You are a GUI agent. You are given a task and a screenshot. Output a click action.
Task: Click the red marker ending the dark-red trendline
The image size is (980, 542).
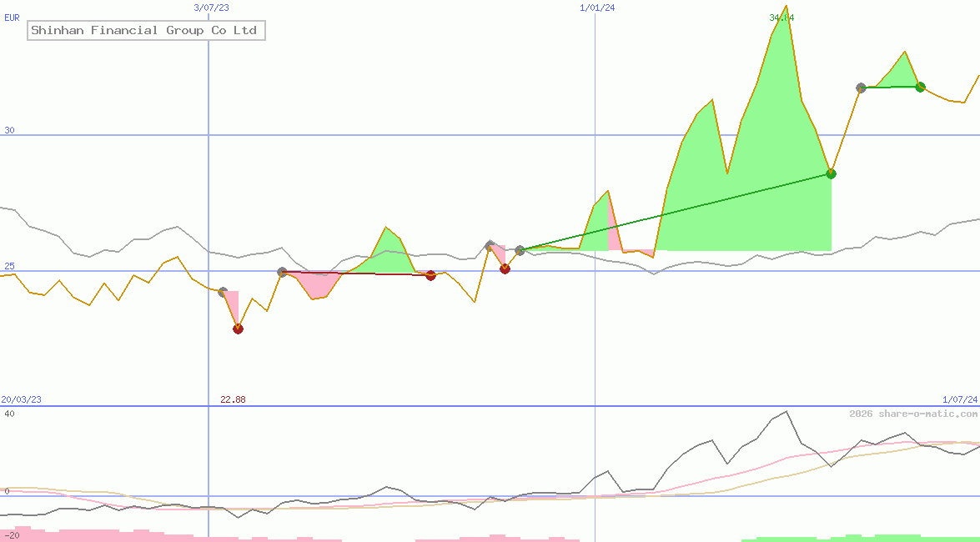pos(431,275)
